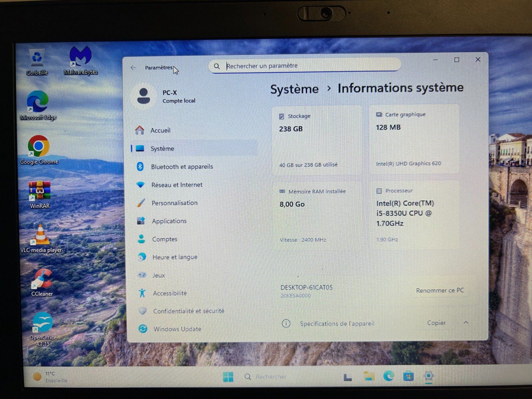Go to Réseau et Internet settings
Screen dimensions: 532x399
(177, 185)
